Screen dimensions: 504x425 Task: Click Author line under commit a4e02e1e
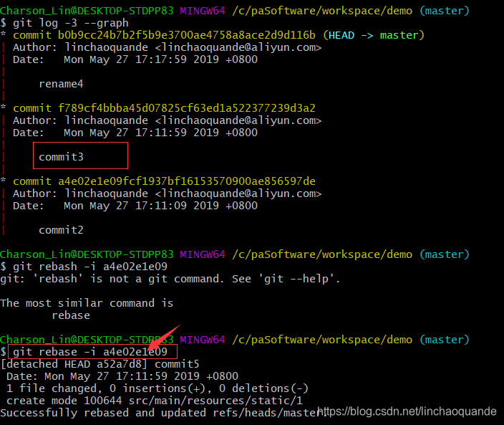[167, 194]
